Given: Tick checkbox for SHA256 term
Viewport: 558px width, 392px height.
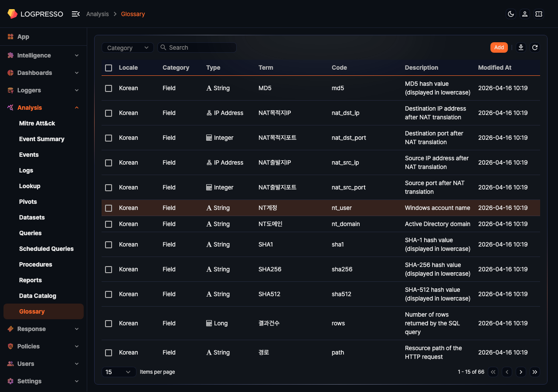Looking at the screenshot, I should [109, 270].
